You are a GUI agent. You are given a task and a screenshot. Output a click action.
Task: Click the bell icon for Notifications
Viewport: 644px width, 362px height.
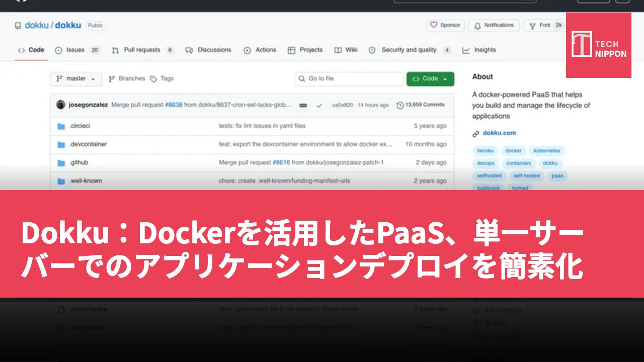(477, 26)
